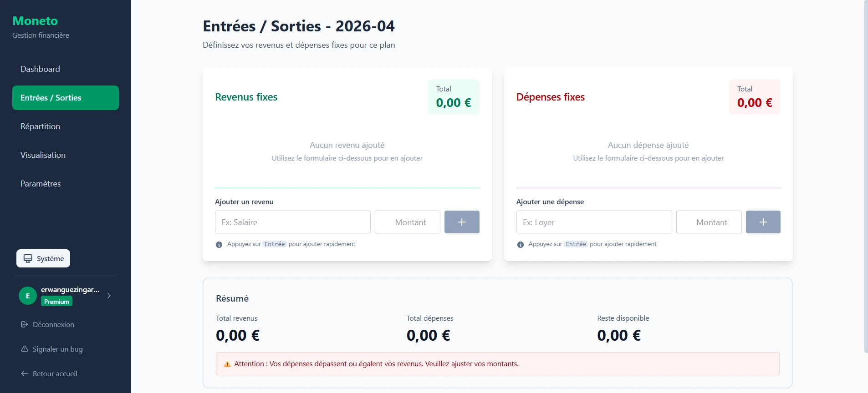Click the info icon under the expense form
This screenshot has height=393, width=868.
(x=521, y=245)
